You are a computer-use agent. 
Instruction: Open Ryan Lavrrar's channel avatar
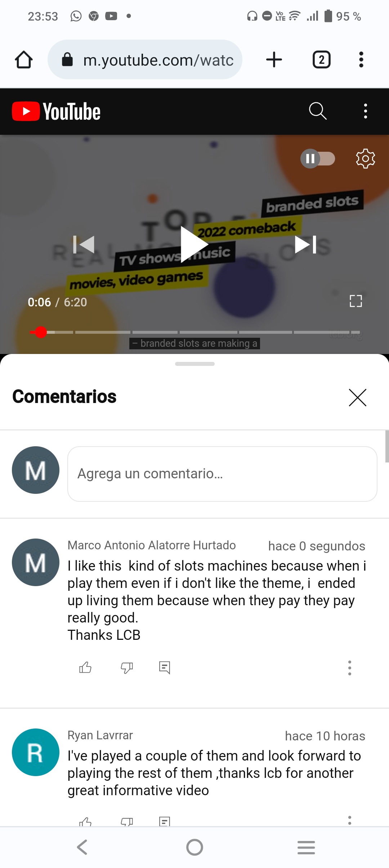point(36,752)
